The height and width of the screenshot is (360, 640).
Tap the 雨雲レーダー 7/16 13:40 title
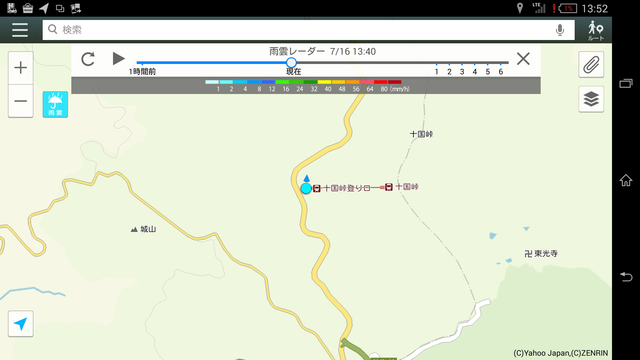pos(322,51)
